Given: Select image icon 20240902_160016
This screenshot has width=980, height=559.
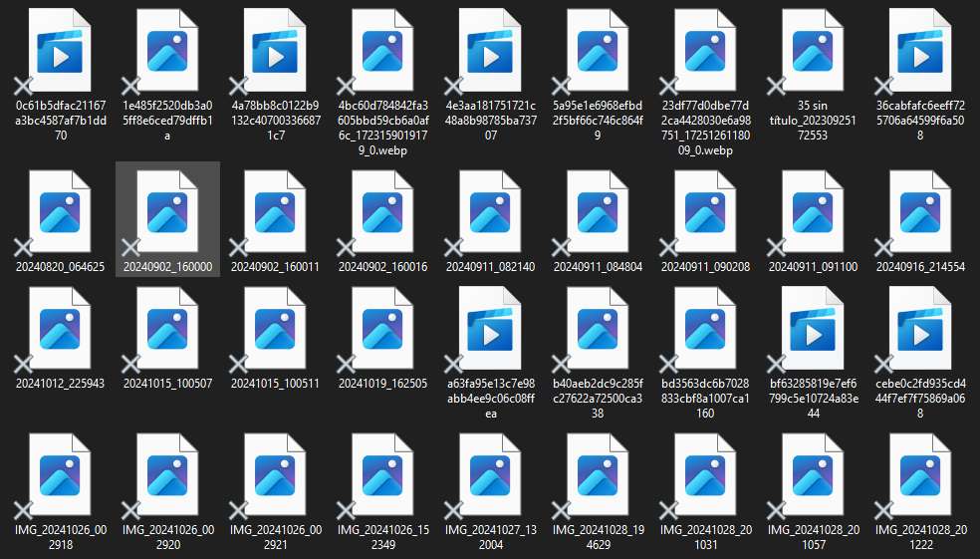Looking at the screenshot, I should pyautogui.click(x=382, y=212).
